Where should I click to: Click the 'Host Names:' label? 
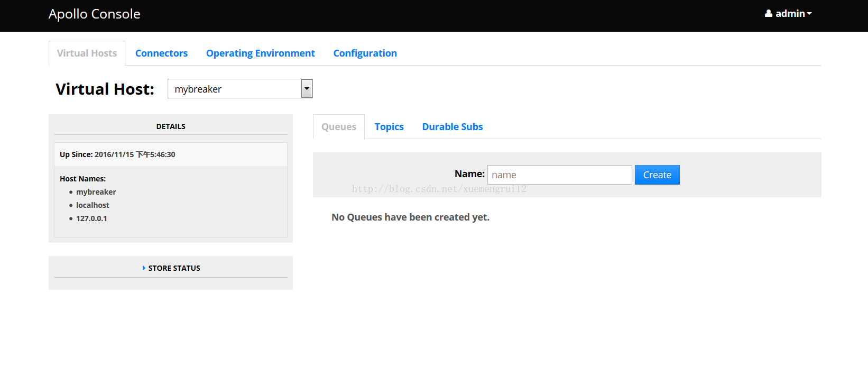point(82,179)
